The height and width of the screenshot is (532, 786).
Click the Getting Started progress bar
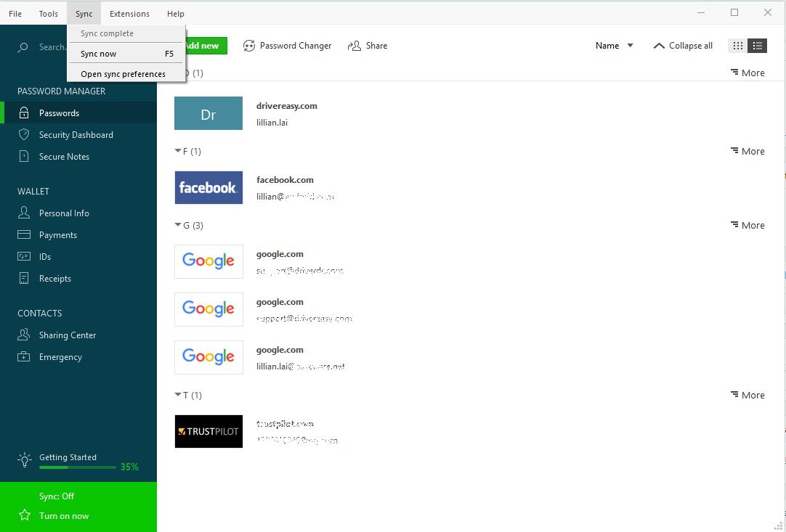coord(78,467)
